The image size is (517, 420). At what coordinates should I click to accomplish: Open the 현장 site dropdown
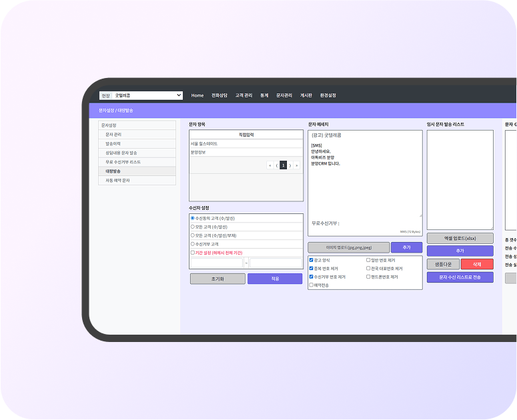[x=147, y=95]
